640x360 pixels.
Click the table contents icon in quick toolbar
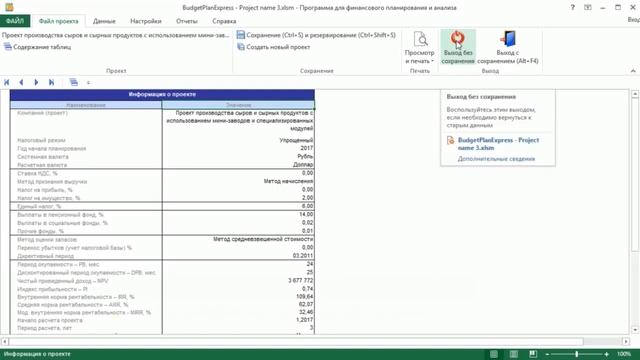[73, 82]
